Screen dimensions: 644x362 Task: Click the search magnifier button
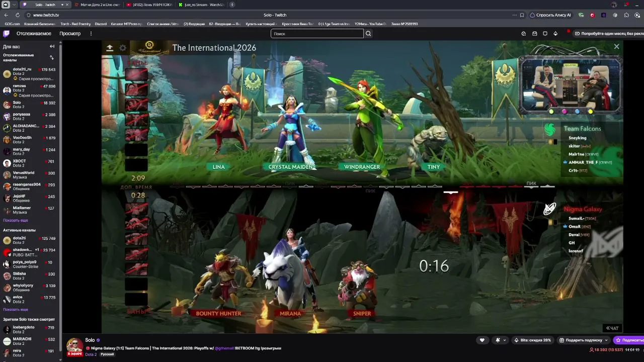(368, 34)
